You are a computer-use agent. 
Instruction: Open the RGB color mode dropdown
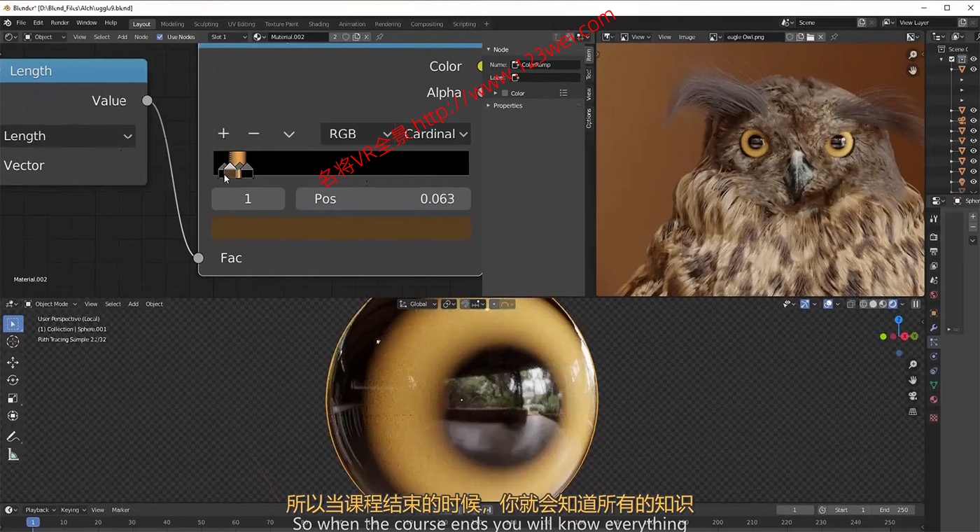point(357,134)
